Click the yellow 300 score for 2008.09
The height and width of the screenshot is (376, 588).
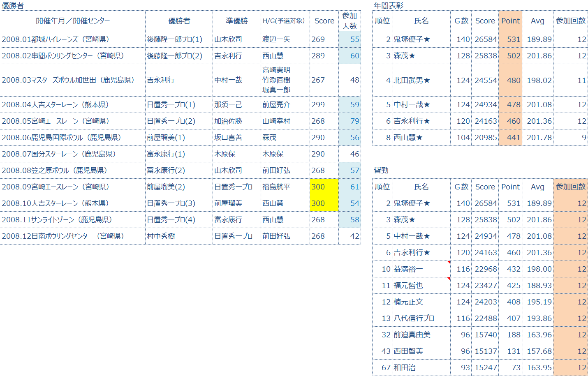[x=324, y=187]
